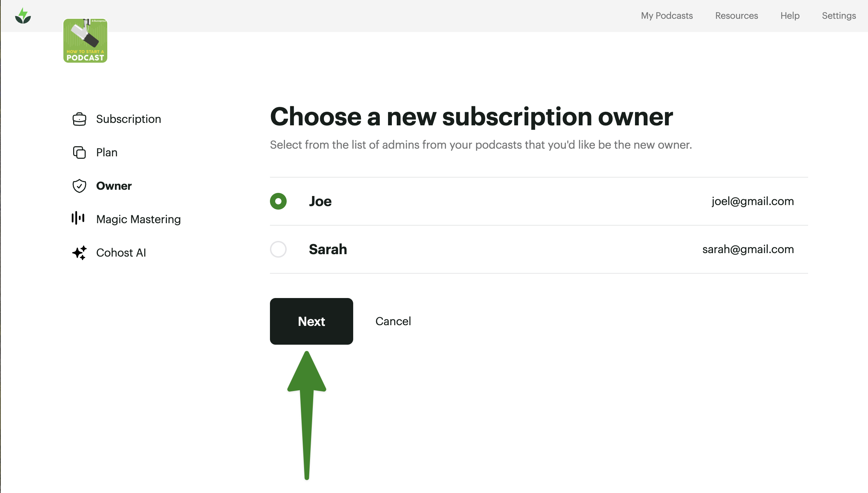
Task: Open My Podcasts in the top navigation
Action: [667, 16]
